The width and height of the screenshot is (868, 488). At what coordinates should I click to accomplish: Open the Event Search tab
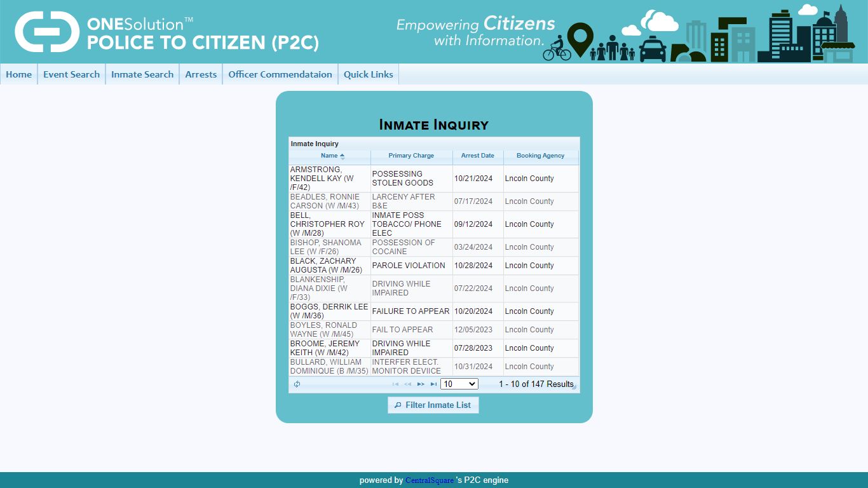click(71, 74)
